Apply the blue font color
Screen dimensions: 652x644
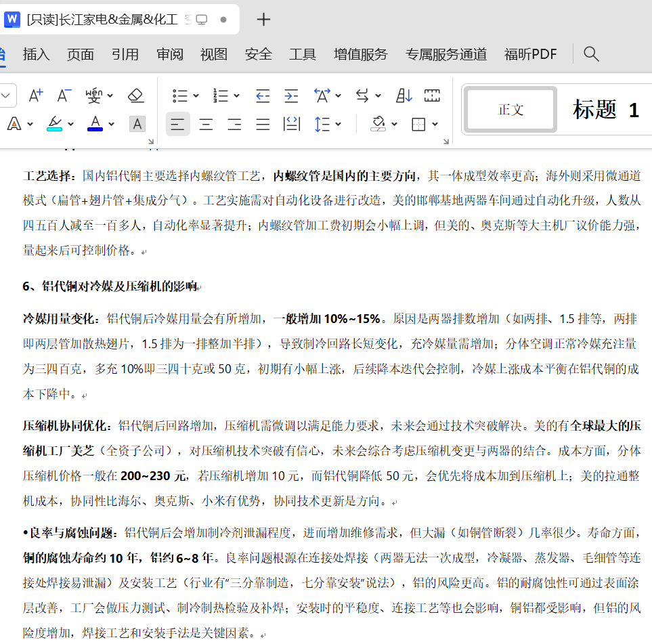pyautogui.click(x=95, y=124)
